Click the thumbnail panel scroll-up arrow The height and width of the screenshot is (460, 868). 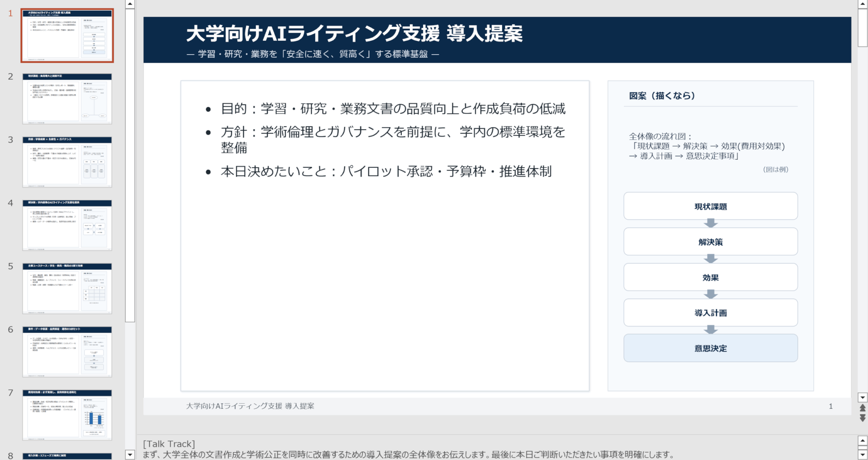click(x=130, y=4)
